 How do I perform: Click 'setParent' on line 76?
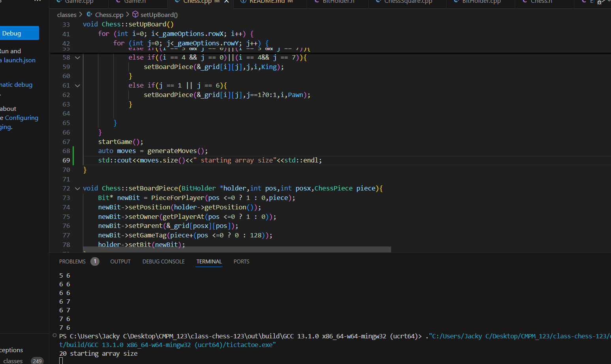tap(146, 226)
